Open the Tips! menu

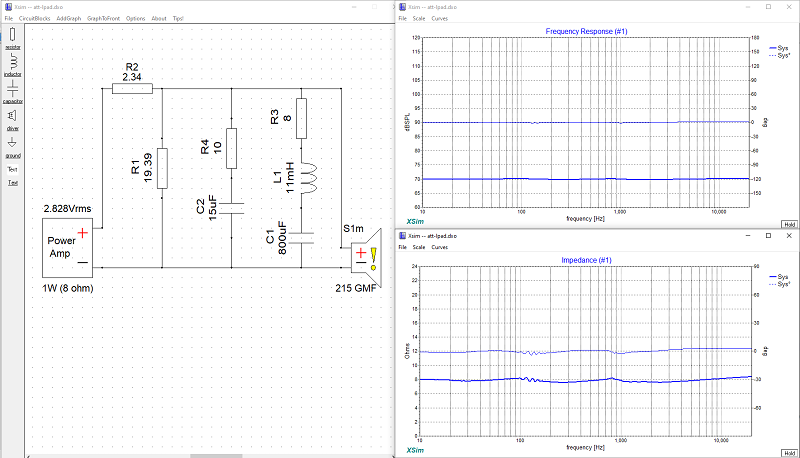click(x=178, y=18)
